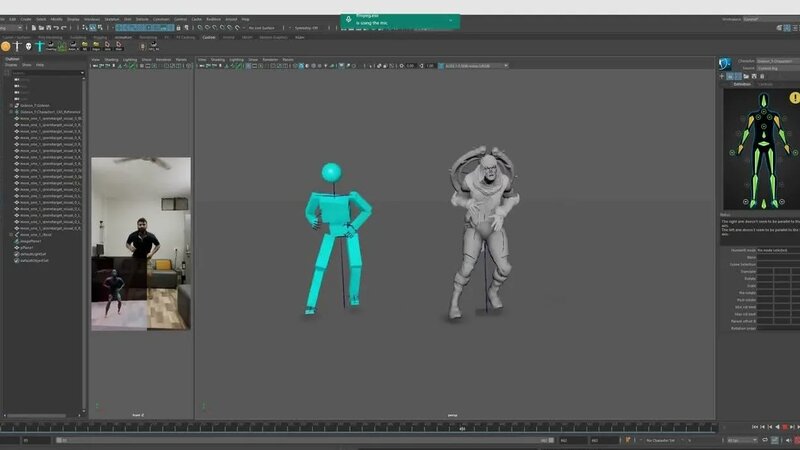The width and height of the screenshot is (800, 450).
Task: Toggle the playback loop icon
Action: pos(765,440)
